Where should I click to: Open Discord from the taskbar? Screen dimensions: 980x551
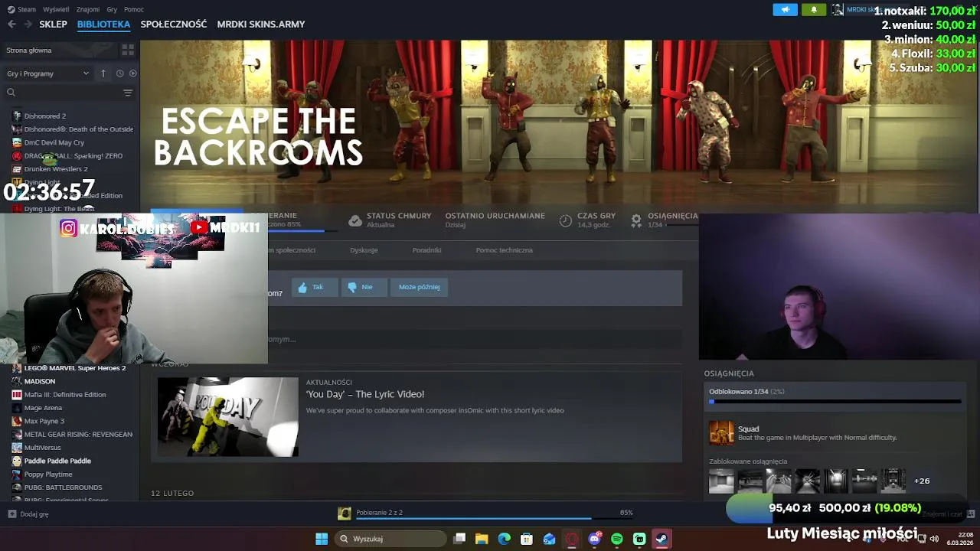tap(595, 539)
